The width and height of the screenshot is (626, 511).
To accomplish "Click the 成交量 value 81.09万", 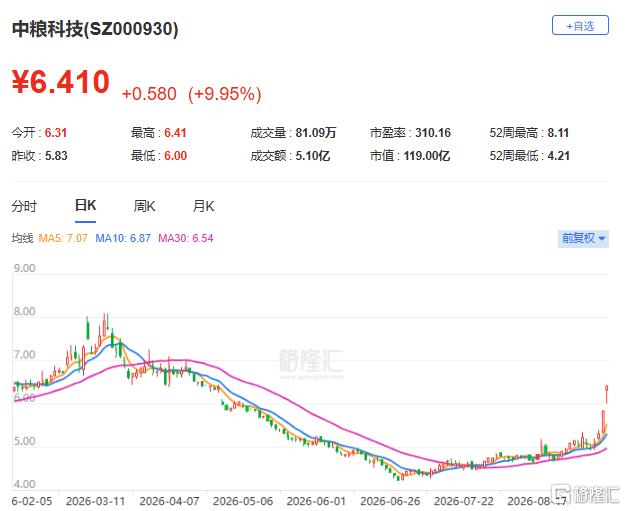I will tap(316, 133).
